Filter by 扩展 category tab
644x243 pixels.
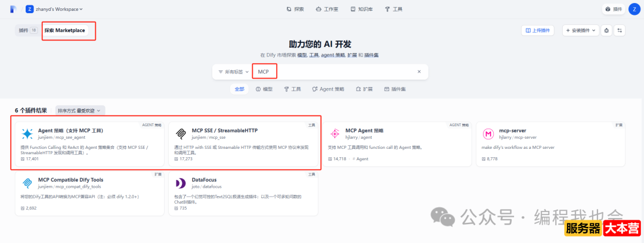coord(364,89)
